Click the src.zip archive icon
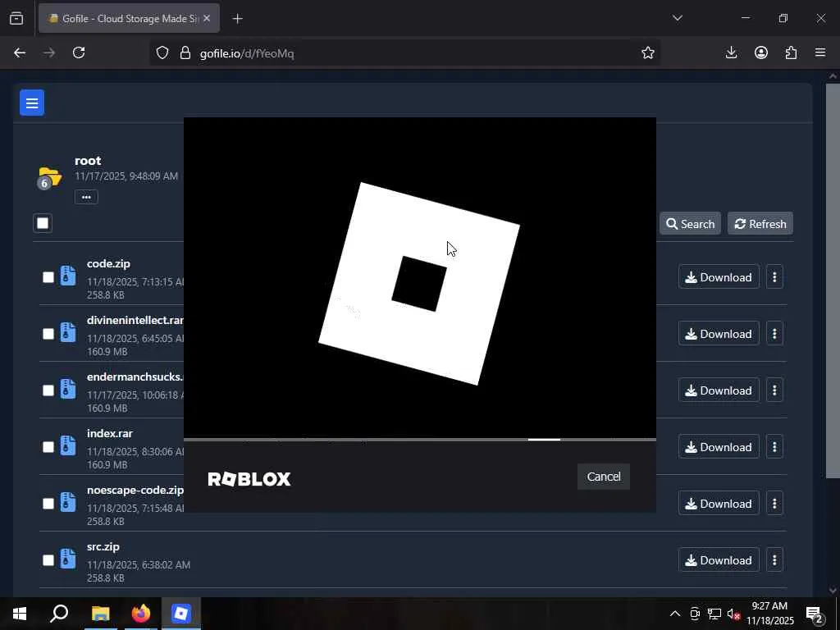The width and height of the screenshot is (840, 630). [x=67, y=558]
